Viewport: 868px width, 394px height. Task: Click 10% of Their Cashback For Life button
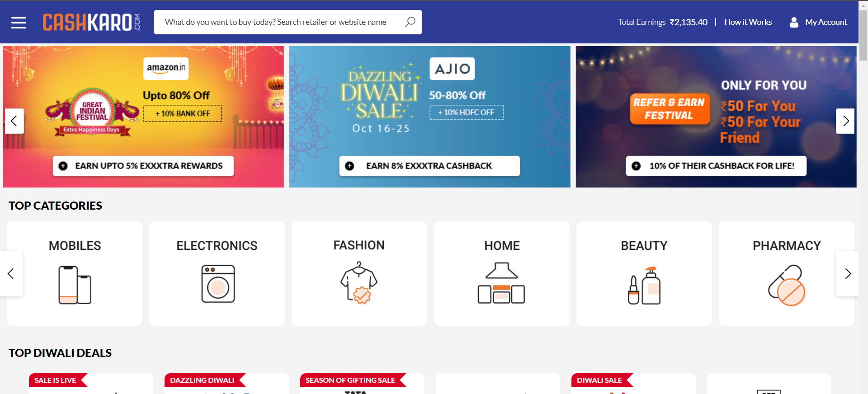click(x=716, y=166)
